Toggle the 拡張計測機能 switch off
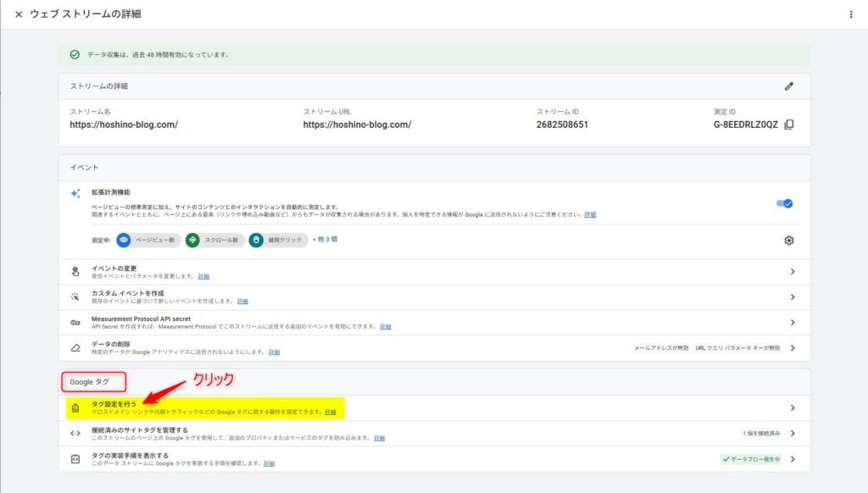The image size is (868, 493). (x=782, y=203)
